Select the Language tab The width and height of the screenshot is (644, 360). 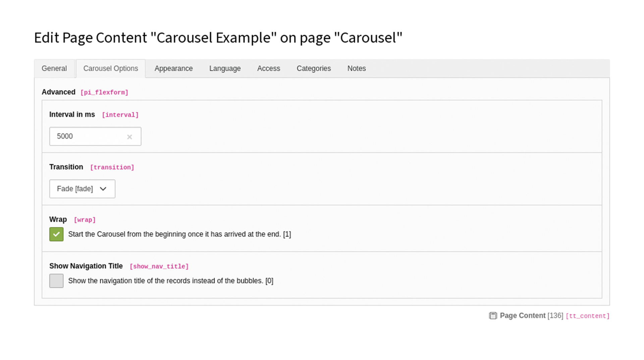(x=225, y=68)
